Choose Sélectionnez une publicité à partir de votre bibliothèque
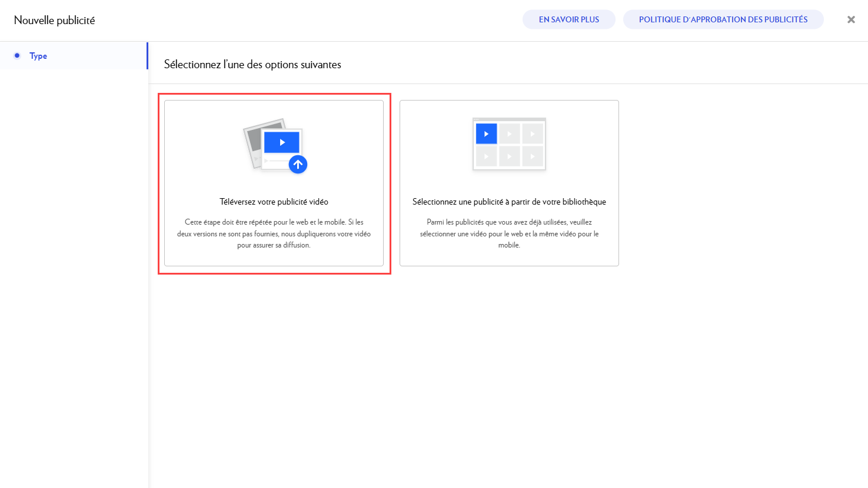Screen dimensions: 868x488 point(509,202)
